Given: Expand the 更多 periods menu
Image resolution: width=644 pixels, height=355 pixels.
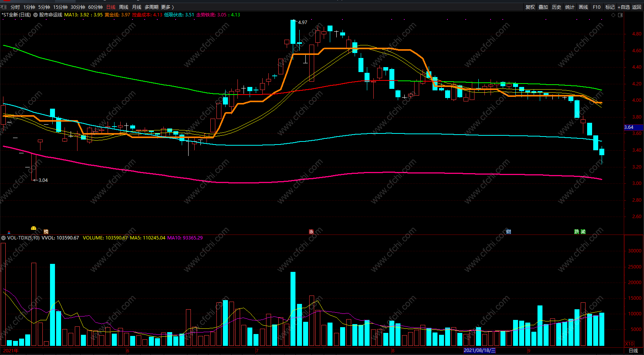Looking at the screenshot, I should pyautogui.click(x=167, y=7).
